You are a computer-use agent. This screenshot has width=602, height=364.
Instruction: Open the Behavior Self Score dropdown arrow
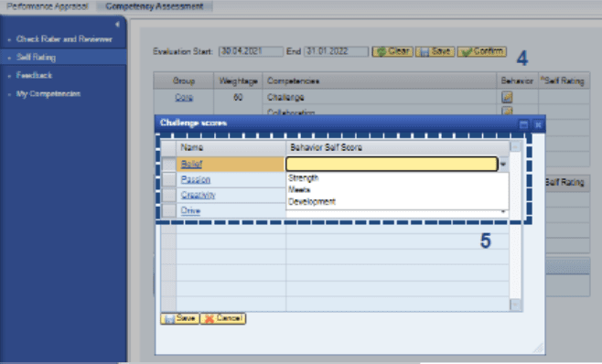[503, 165]
